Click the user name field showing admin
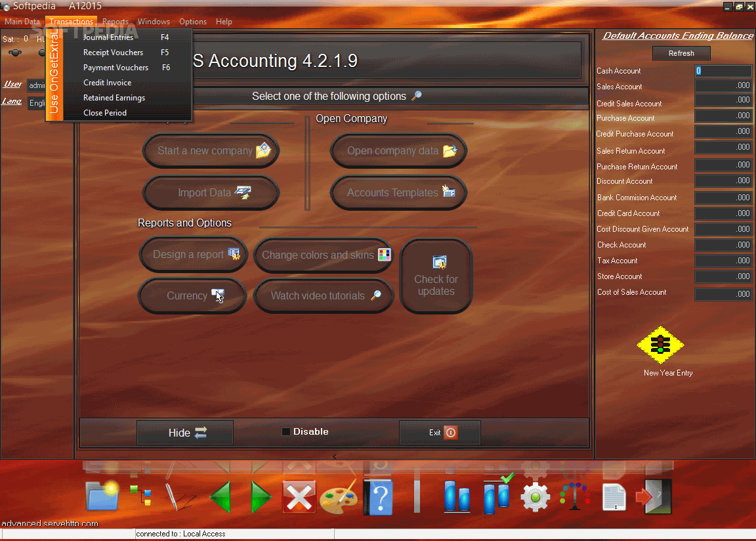The width and height of the screenshot is (756, 541). tap(36, 85)
